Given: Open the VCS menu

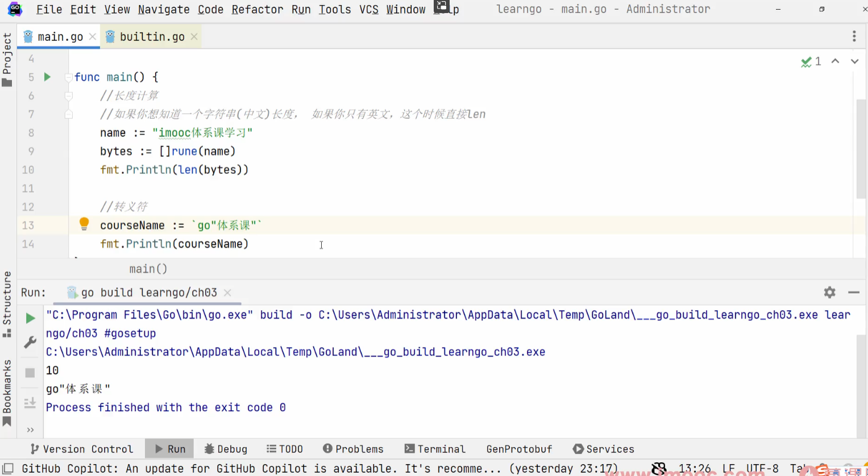Looking at the screenshot, I should click(369, 9).
